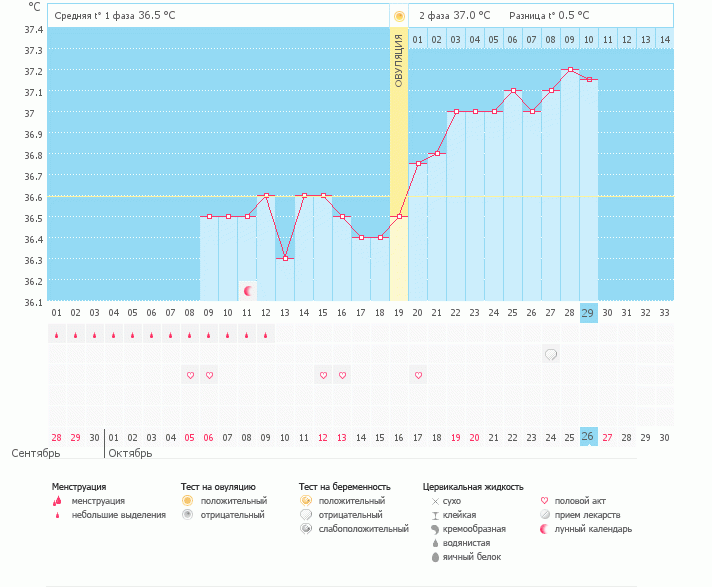
Task: Click the 36.3 temperature point on day 13
Action: click(x=285, y=259)
